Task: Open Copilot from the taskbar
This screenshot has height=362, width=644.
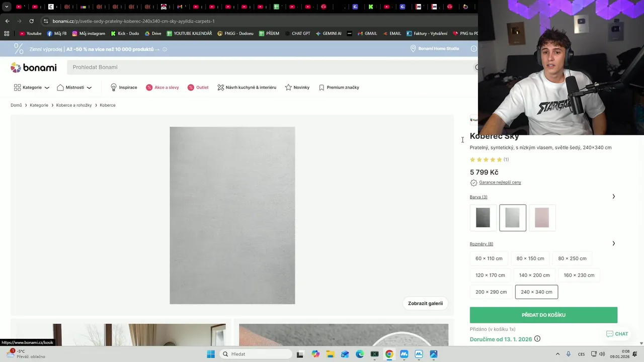Action: coord(315,354)
